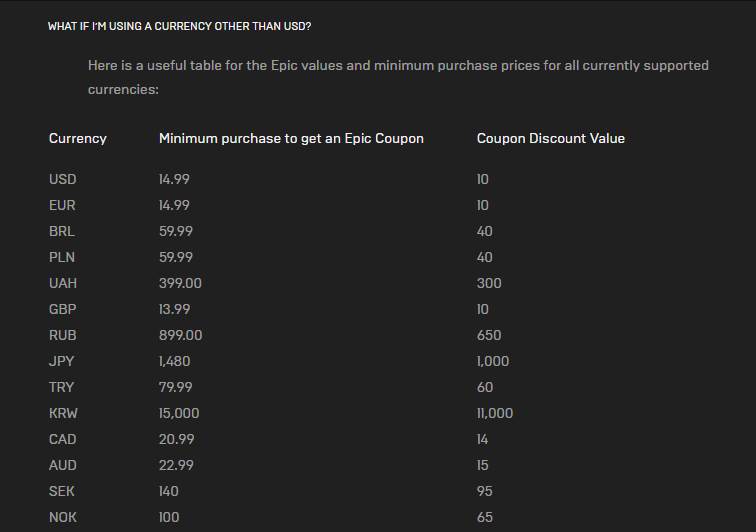Click the UAH minimum purchase 399.00

point(180,283)
